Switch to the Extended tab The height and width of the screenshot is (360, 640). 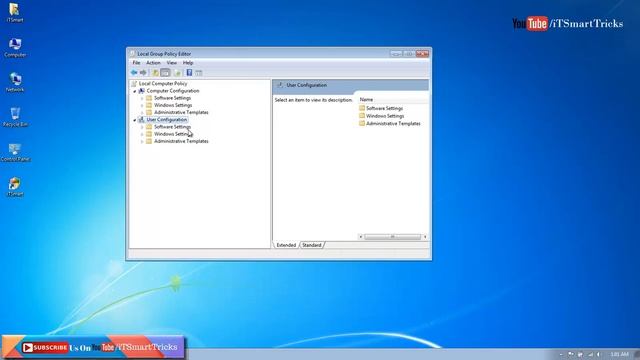click(286, 245)
